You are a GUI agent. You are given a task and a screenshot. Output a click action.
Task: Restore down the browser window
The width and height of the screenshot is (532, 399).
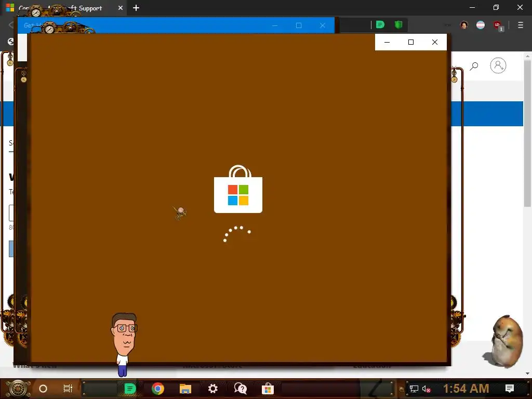point(496,7)
